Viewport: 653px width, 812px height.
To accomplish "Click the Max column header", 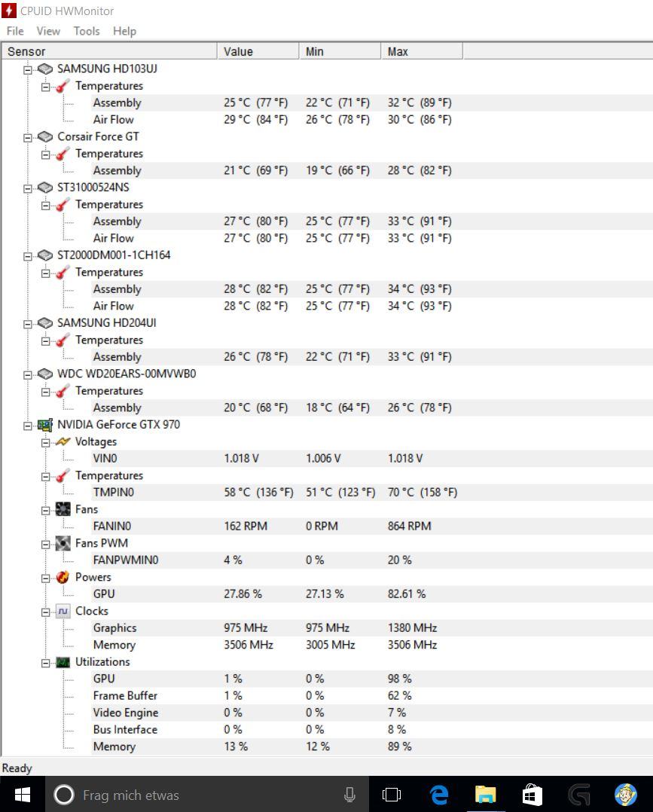I will pyautogui.click(x=398, y=51).
